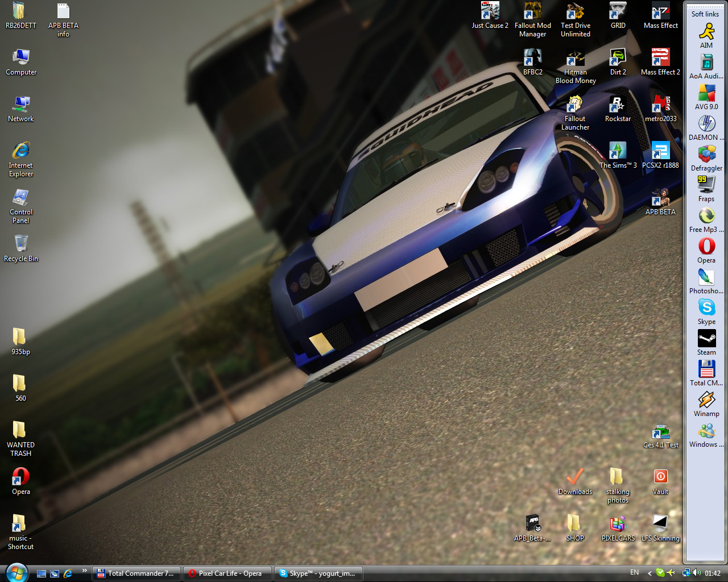Select the BFBC2 desktop shortcut

coord(533,63)
